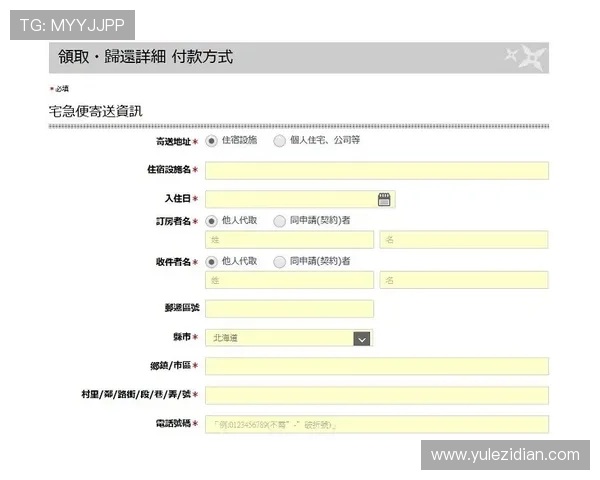The image size is (600, 480).
Task: Select 住宿設施 radio for 寄送地址
Action: click(x=211, y=141)
